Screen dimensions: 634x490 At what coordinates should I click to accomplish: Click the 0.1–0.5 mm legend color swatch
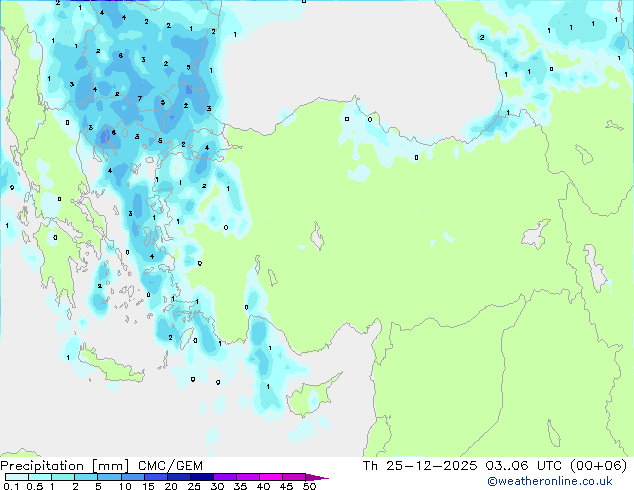pos(17,477)
